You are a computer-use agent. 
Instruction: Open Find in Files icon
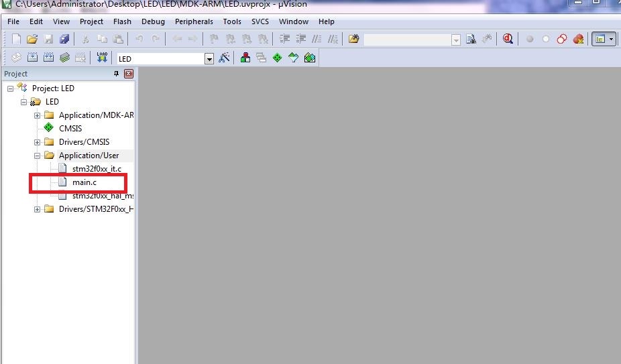click(x=353, y=39)
